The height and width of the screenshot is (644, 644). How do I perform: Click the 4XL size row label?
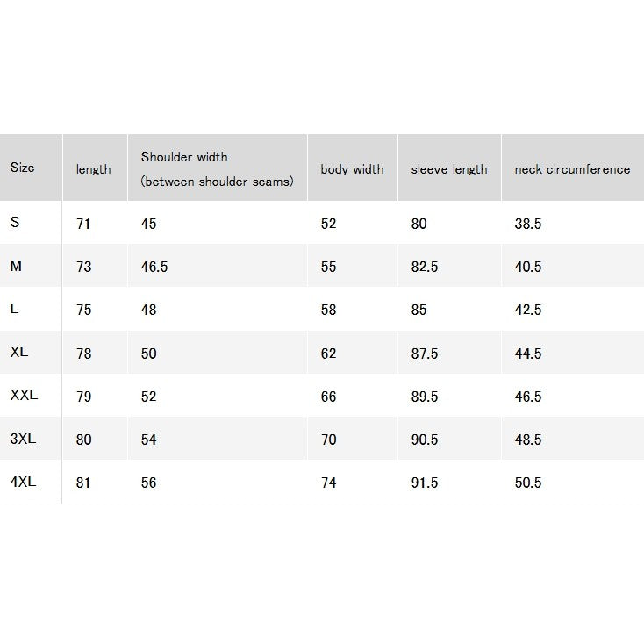coord(23,482)
